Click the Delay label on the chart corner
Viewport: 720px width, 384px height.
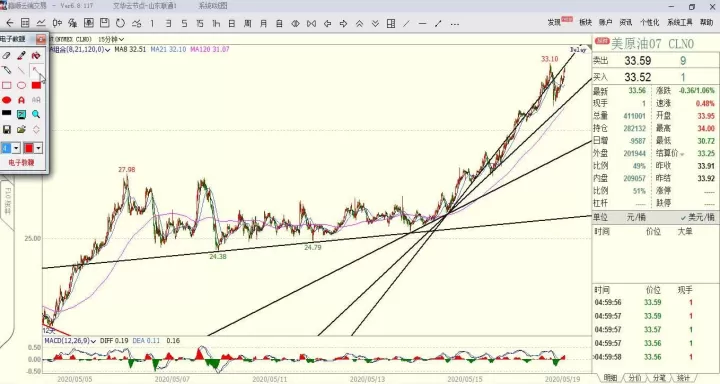578,50
